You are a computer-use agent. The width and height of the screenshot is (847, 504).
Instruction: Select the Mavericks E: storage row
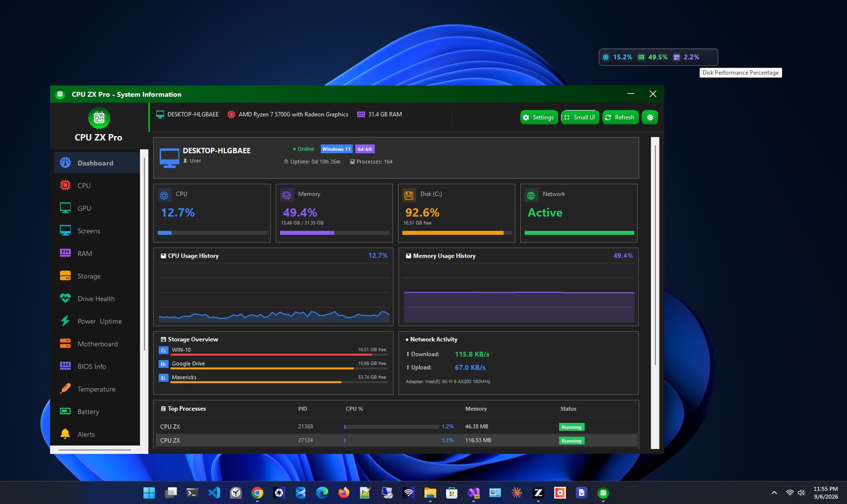[x=273, y=378]
